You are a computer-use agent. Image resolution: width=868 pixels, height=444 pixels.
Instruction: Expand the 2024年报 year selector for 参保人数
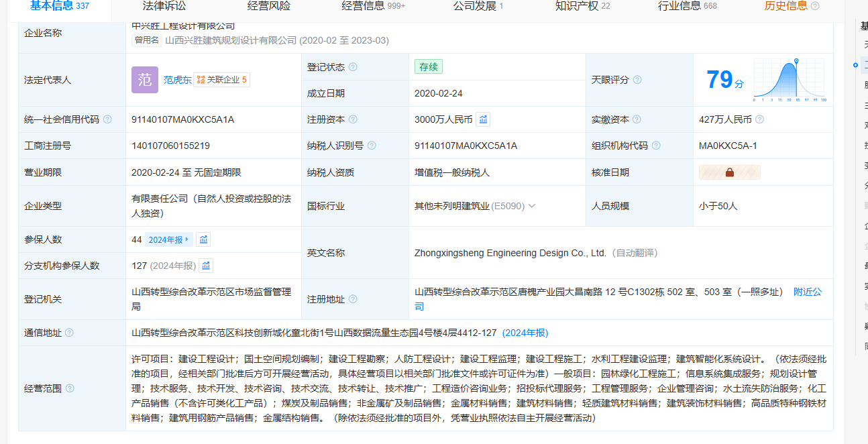pos(169,239)
